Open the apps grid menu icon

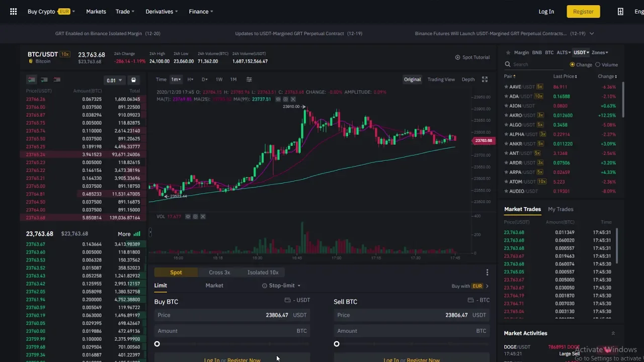[14, 12]
